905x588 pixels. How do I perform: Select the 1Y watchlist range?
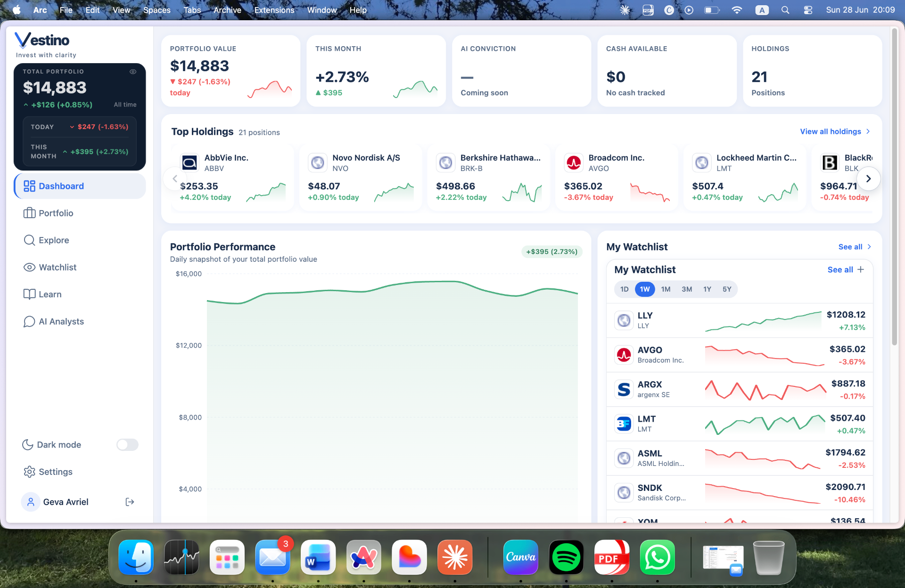click(707, 289)
